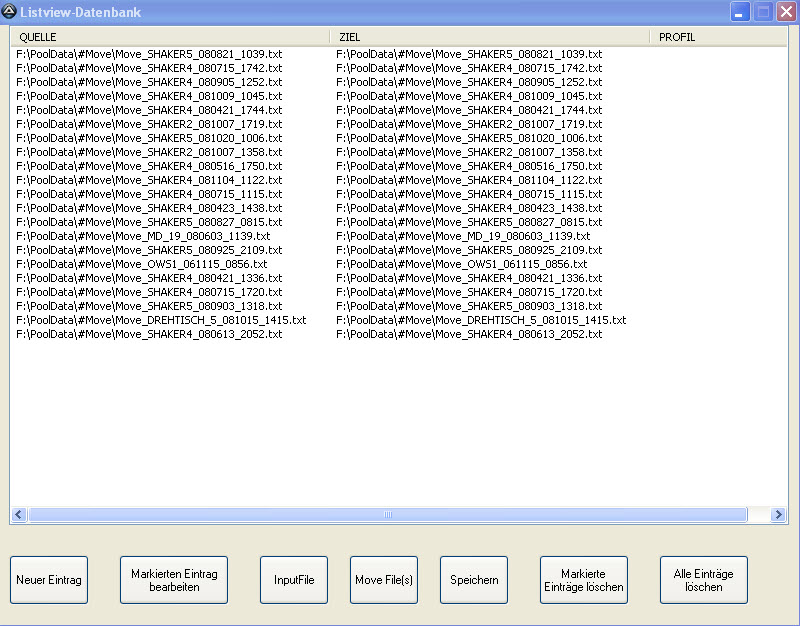Select the Move_OWS1_061115_0856.txt source row
Screen dimensions: 800x626
(x=141, y=264)
